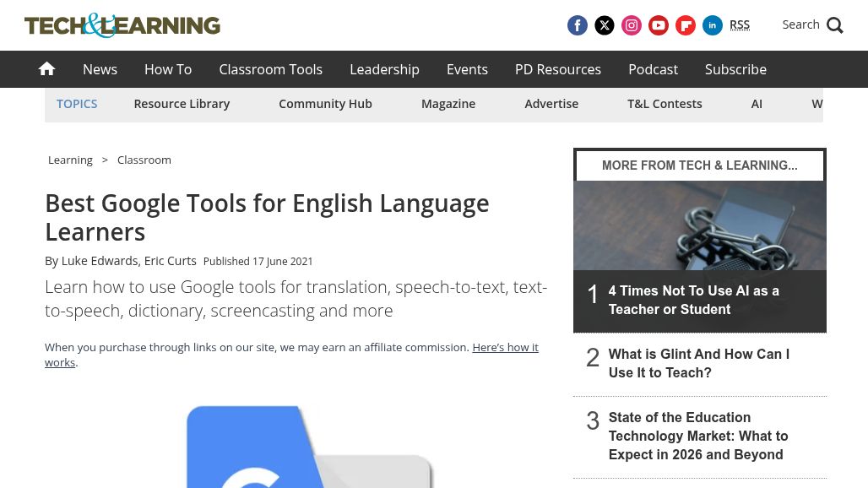Select the Magazine topic
The width and height of the screenshot is (868, 488).
pyautogui.click(x=448, y=104)
